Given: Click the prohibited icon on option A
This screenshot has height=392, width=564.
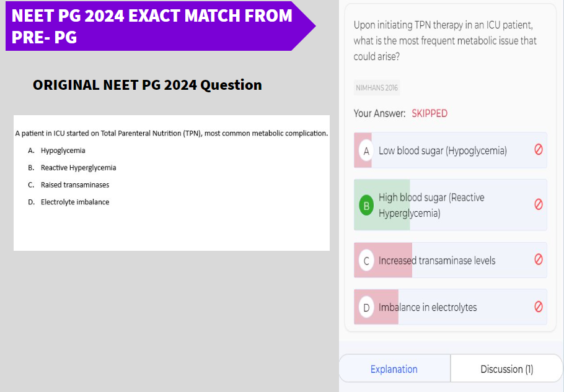Looking at the screenshot, I should click(x=538, y=149).
